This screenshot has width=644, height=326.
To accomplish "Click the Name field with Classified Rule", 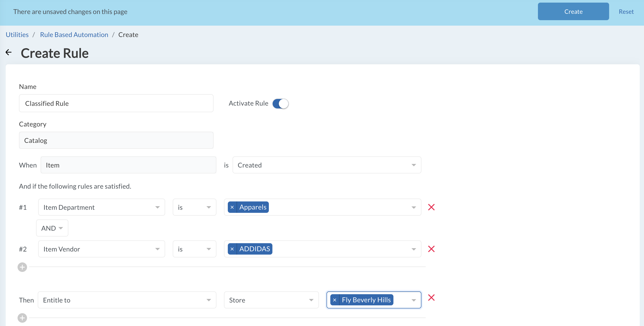I will pos(116,103).
